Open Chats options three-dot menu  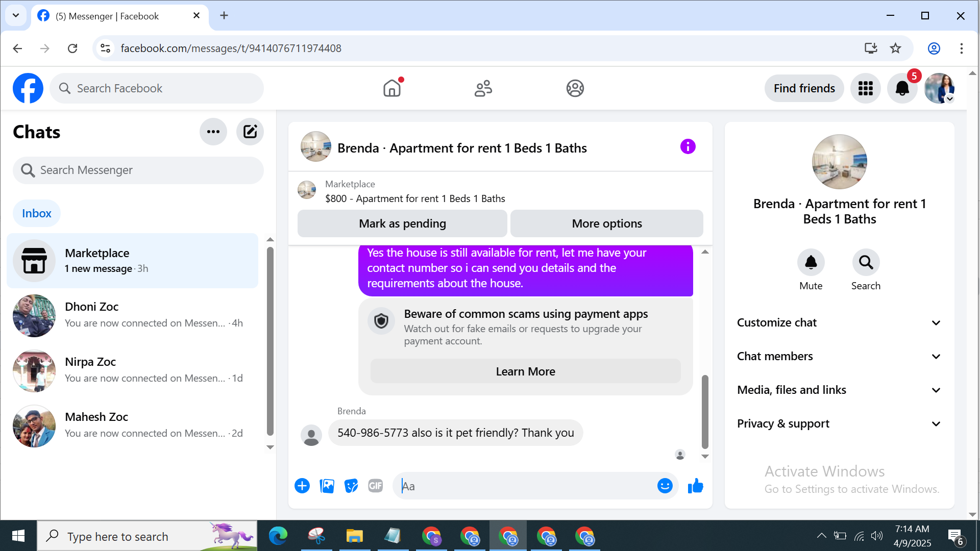click(x=213, y=132)
